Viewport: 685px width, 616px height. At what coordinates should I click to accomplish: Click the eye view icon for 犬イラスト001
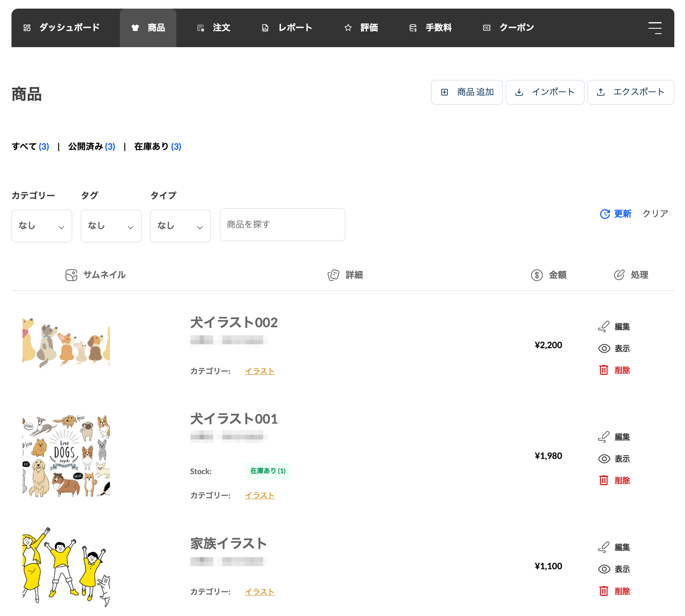tap(604, 459)
